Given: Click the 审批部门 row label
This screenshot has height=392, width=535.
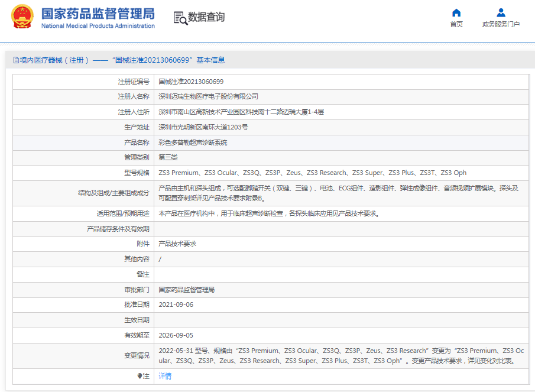Looking at the screenshot, I should pos(137,290).
